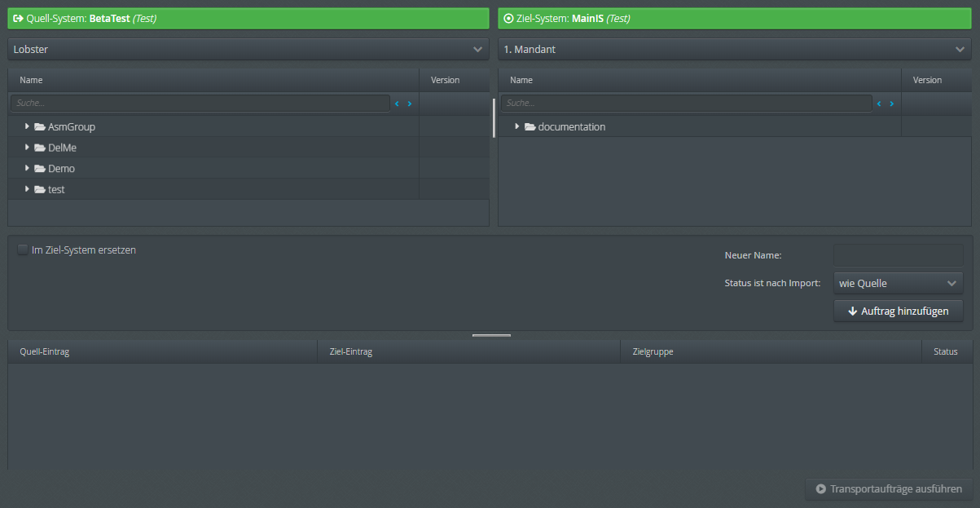Expand the DelMe folder node
The height and width of the screenshot is (508, 980).
click(x=28, y=148)
